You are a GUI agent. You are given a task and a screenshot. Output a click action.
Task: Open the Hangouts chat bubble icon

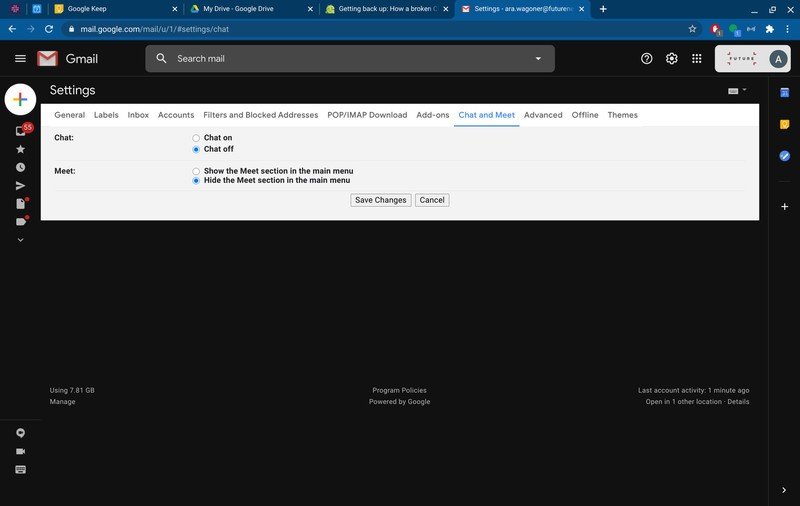[20, 433]
